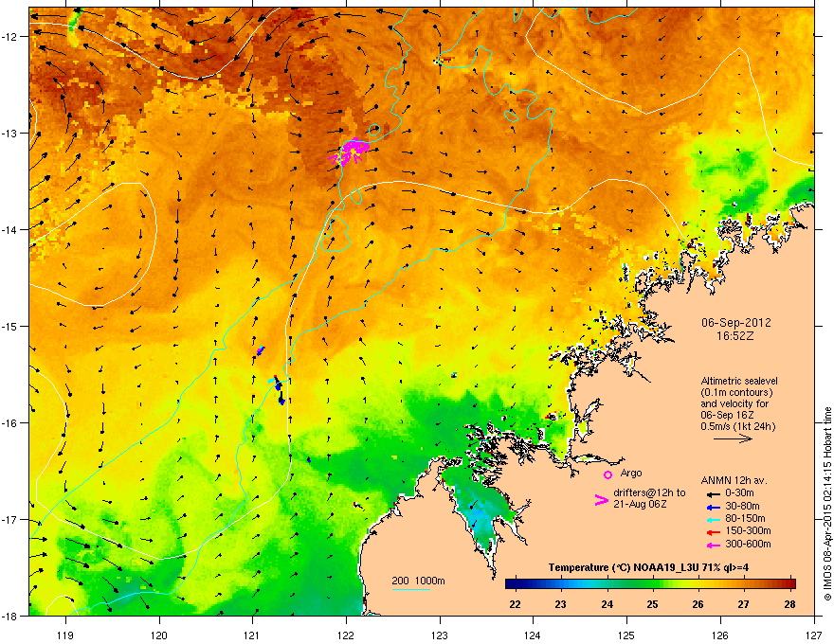The width and height of the screenshot is (834, 644).
Task: Click the latitude label '-18'
Action: click(x=9, y=616)
